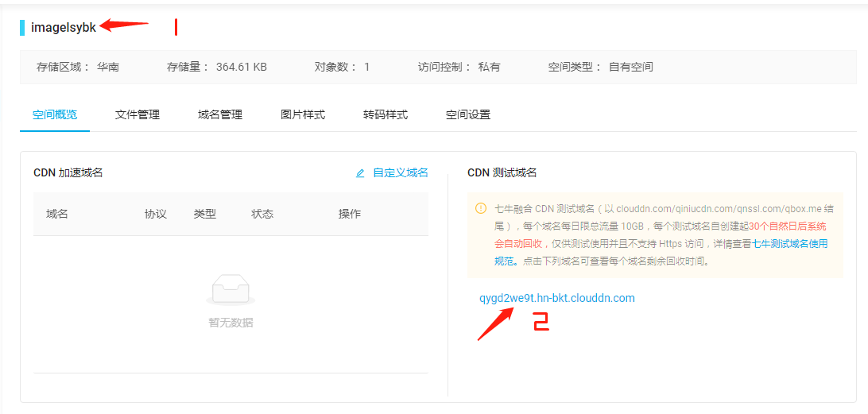868x414 pixels.
Task: Click the 存储区域 value 华南
Action: (x=108, y=67)
